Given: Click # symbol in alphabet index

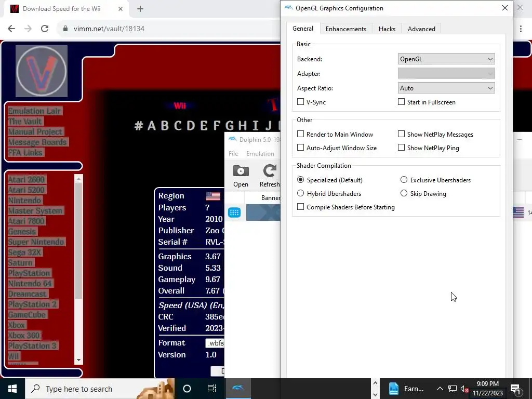Looking at the screenshot, I should point(138,126).
